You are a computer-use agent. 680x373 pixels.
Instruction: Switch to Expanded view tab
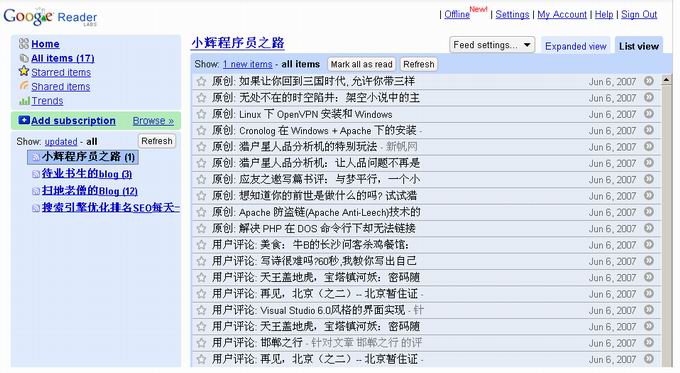click(x=575, y=46)
